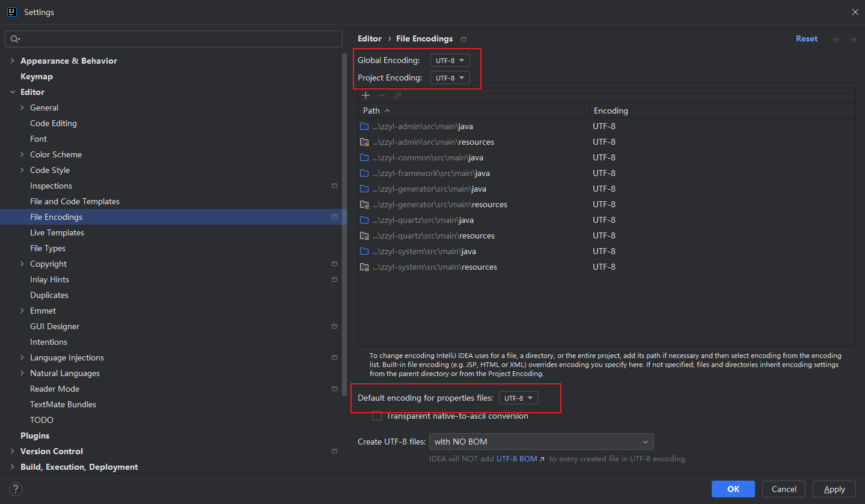Expand the Build, Execution, Deployment node
Screen dimensions: 865x504
click(x=13, y=467)
